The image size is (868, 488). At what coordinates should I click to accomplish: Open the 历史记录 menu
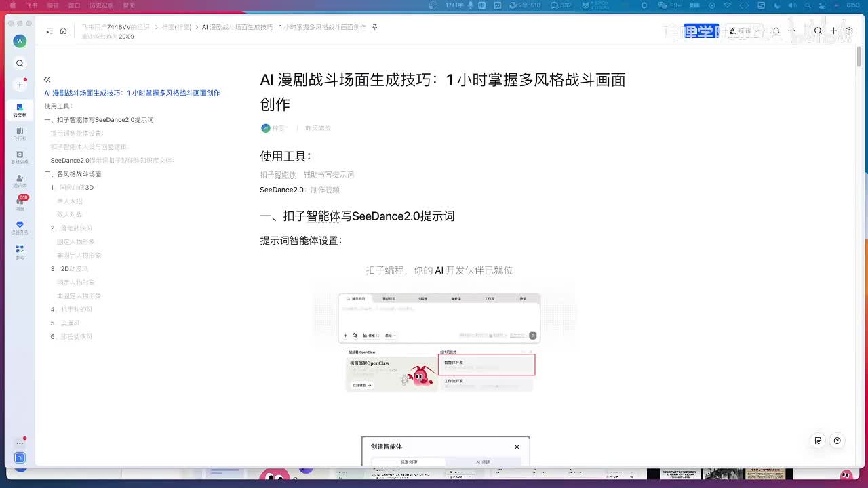tap(102, 5)
